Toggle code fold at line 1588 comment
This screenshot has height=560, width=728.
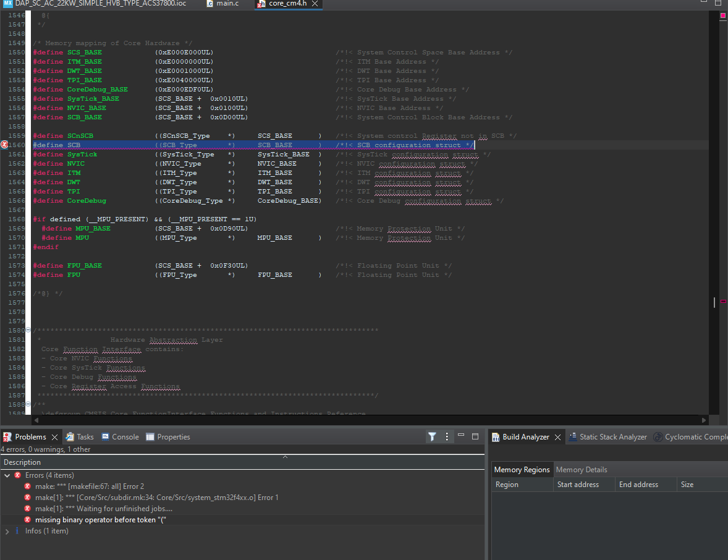tap(28, 405)
